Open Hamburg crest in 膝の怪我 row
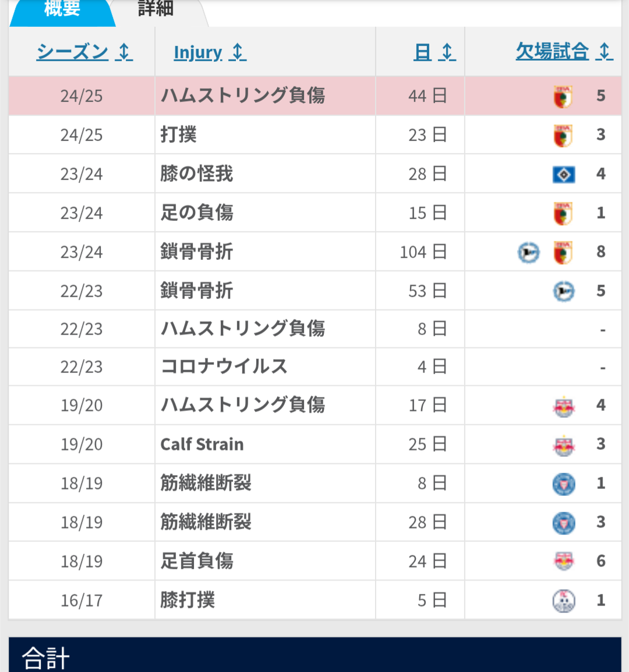 tap(563, 174)
